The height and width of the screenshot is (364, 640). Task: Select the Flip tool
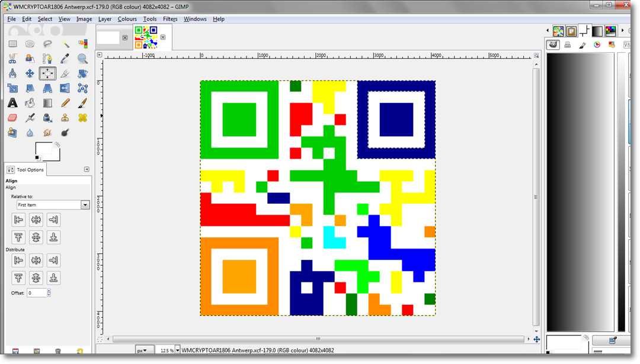coord(65,88)
